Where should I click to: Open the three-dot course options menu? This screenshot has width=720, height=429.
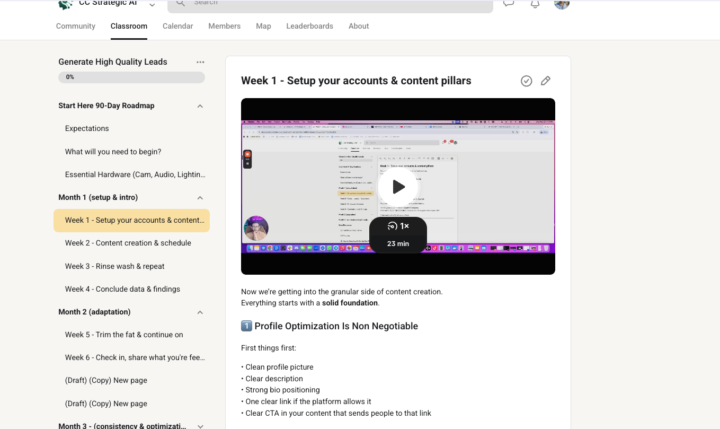click(x=200, y=62)
